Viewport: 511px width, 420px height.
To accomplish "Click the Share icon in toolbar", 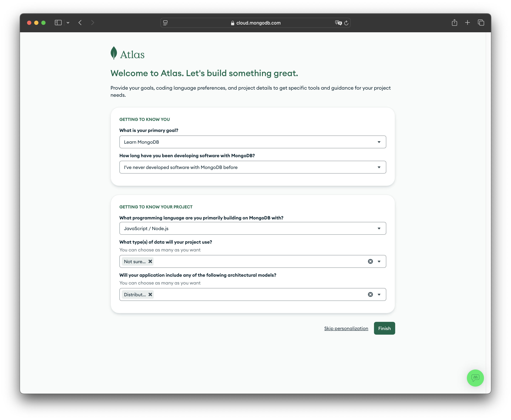I will (x=454, y=23).
